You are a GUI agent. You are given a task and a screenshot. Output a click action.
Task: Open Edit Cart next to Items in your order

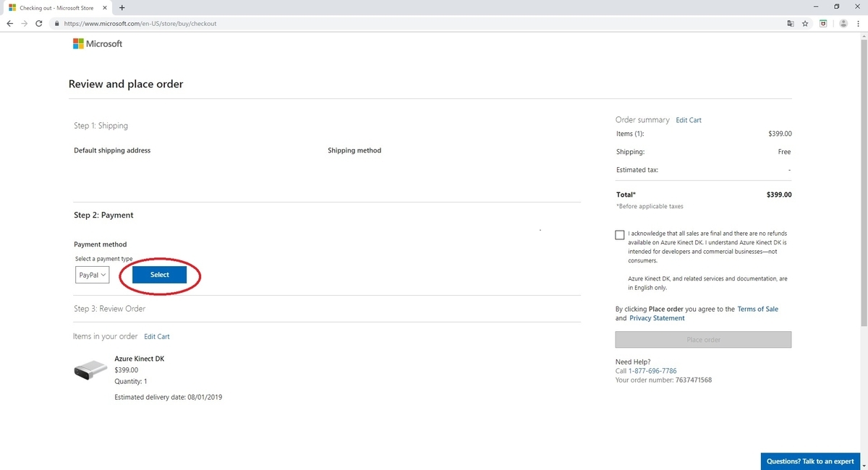tap(157, 336)
